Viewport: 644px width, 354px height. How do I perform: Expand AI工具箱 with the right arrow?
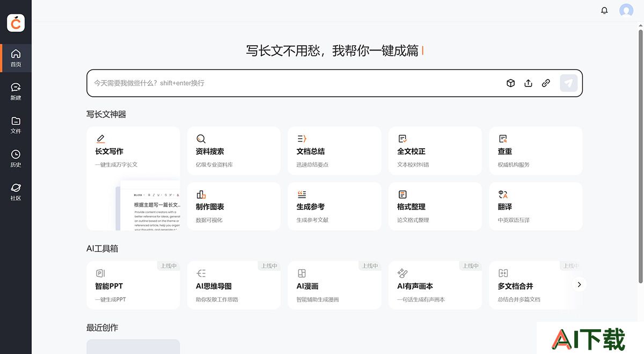[x=579, y=285]
